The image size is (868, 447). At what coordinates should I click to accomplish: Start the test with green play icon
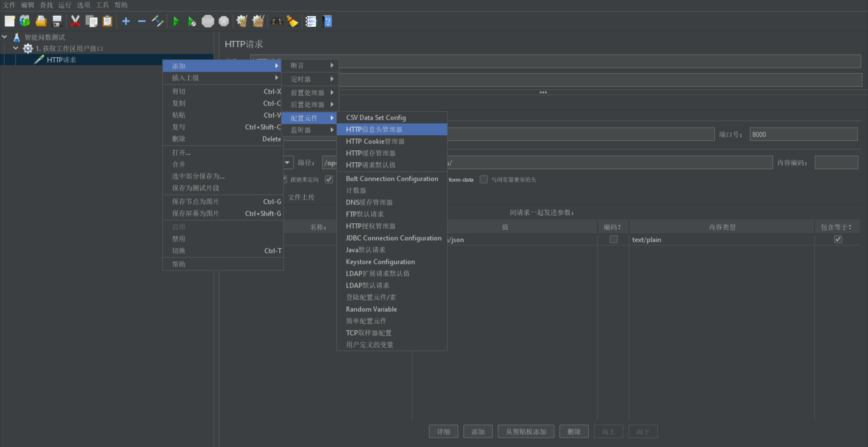tap(176, 21)
